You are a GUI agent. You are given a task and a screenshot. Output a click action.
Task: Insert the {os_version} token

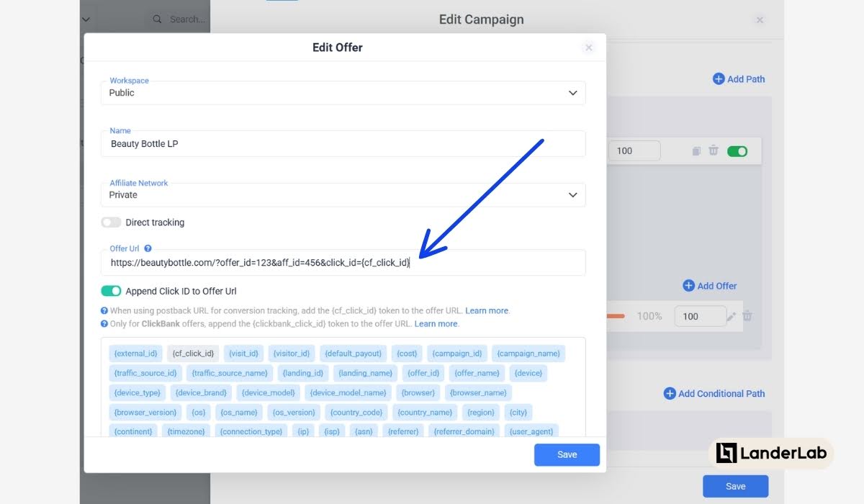coord(294,412)
